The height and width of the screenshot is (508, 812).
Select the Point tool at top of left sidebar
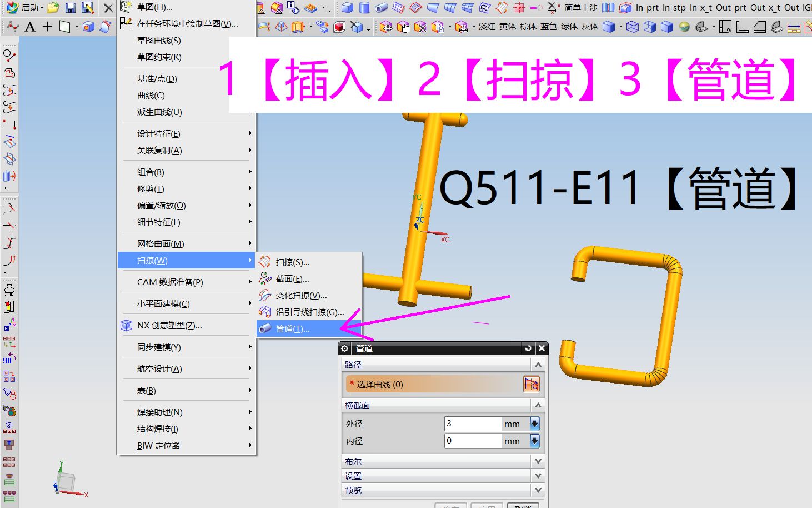(x=8, y=54)
